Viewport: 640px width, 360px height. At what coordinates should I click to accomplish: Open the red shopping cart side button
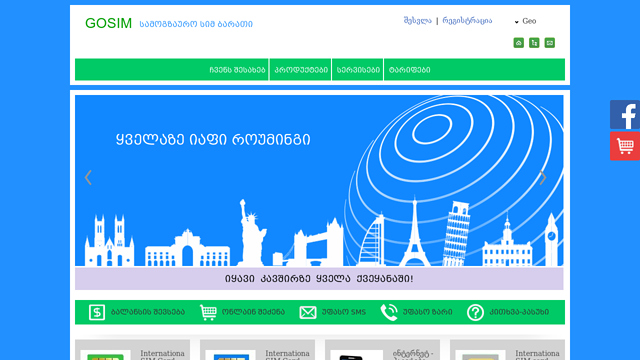625,146
